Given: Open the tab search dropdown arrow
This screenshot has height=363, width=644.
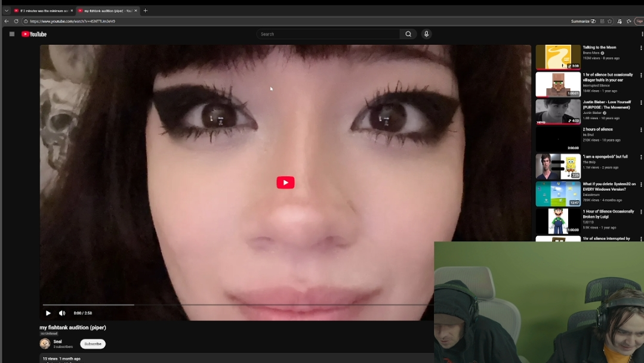Looking at the screenshot, I should [x=6, y=11].
